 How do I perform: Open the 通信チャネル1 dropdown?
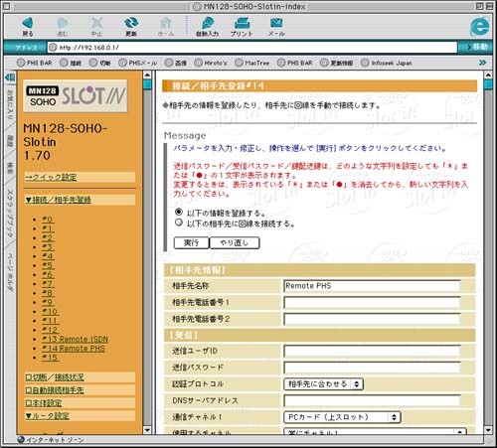pyautogui.click(x=342, y=417)
